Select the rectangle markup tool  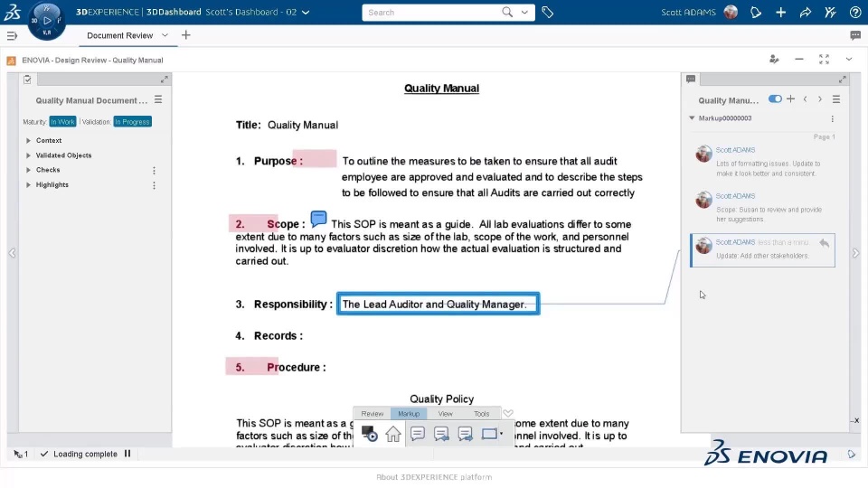pos(489,434)
